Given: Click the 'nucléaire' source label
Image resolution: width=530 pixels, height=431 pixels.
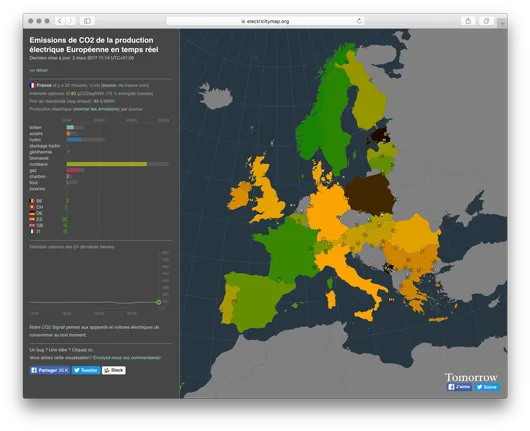Looking at the screenshot, I should point(39,164).
